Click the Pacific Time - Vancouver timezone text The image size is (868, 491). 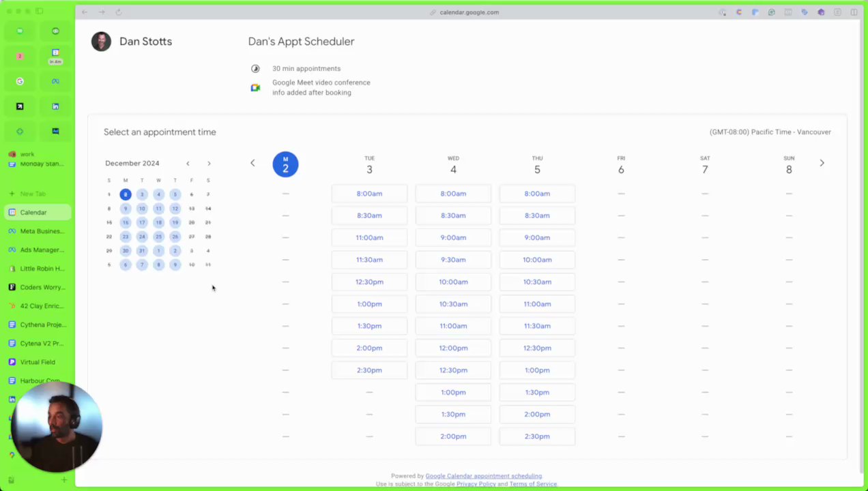(x=770, y=132)
